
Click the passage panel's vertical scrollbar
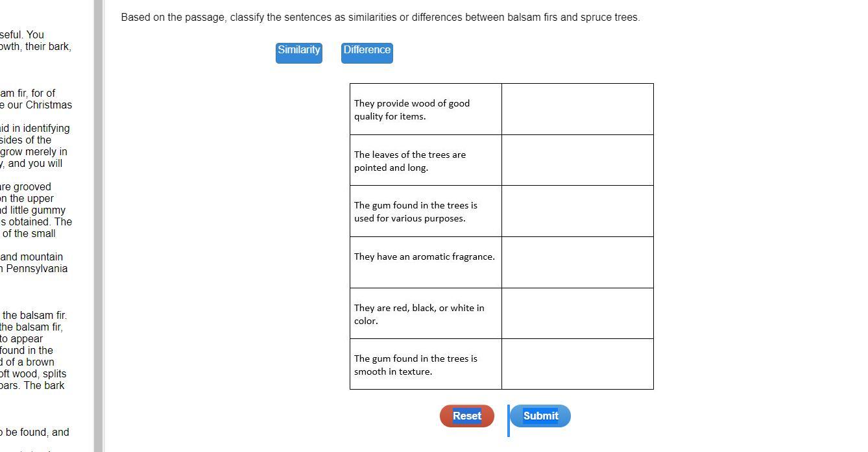(x=99, y=226)
